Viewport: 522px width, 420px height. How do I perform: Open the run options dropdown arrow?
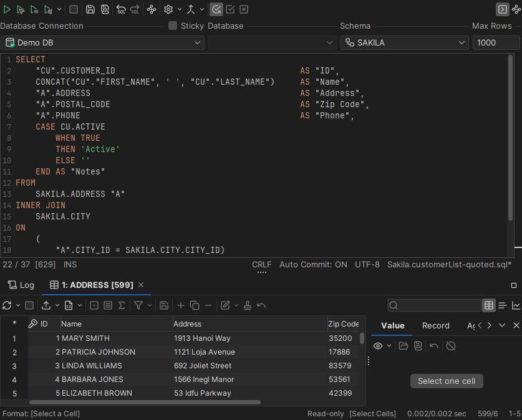coord(59,9)
